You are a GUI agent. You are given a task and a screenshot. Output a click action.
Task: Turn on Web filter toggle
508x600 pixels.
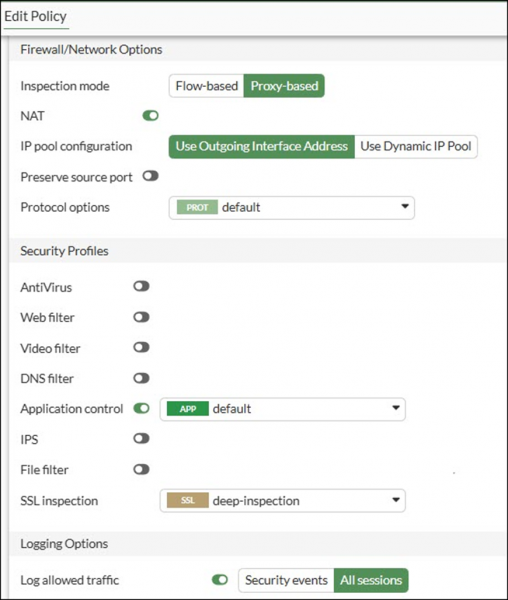tap(141, 317)
